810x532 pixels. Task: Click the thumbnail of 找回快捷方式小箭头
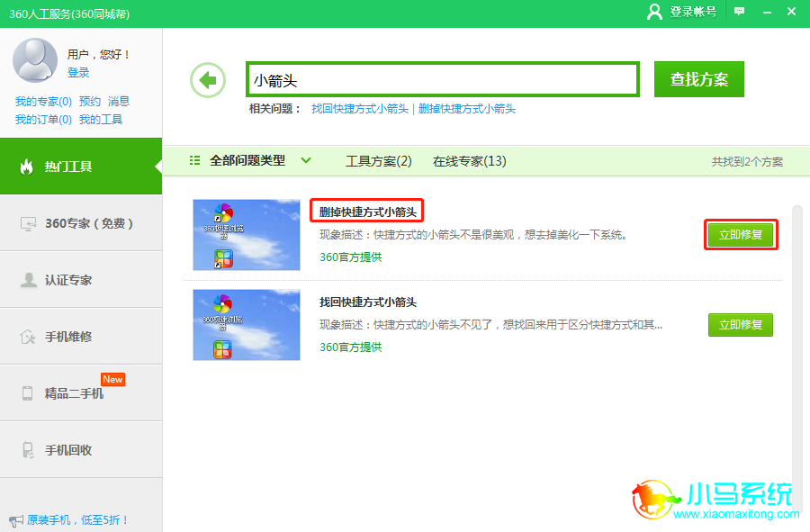pyautogui.click(x=247, y=325)
